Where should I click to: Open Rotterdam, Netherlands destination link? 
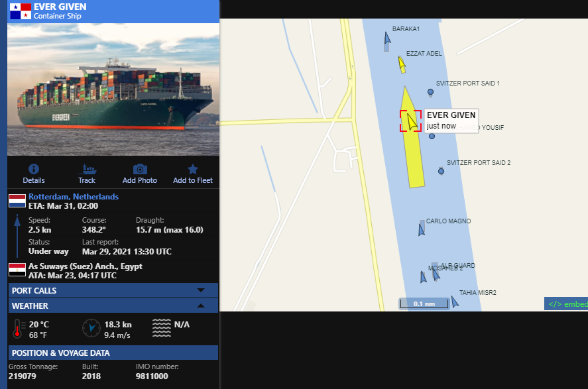click(74, 197)
